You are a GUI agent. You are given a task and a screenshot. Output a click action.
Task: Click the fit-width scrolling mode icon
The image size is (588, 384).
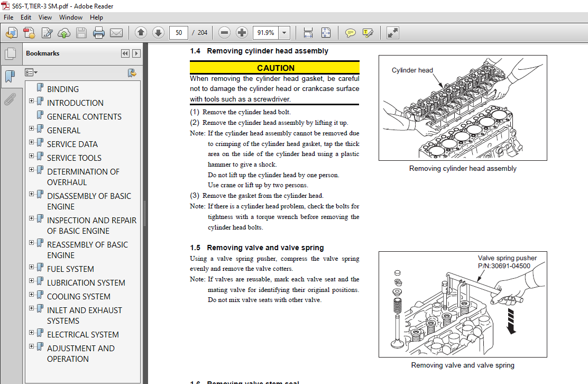tap(308, 33)
